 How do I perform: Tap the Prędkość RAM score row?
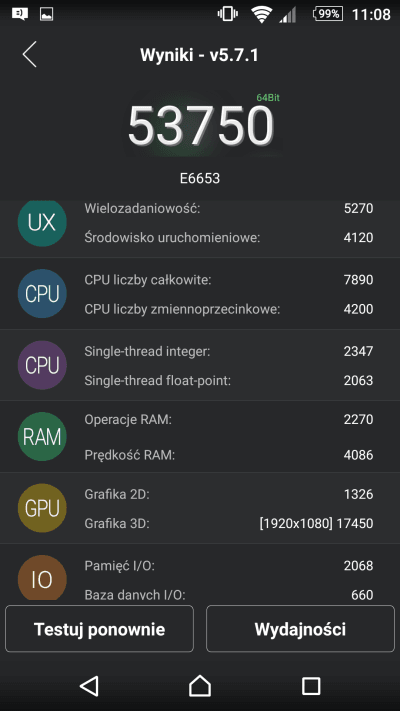[229, 455]
